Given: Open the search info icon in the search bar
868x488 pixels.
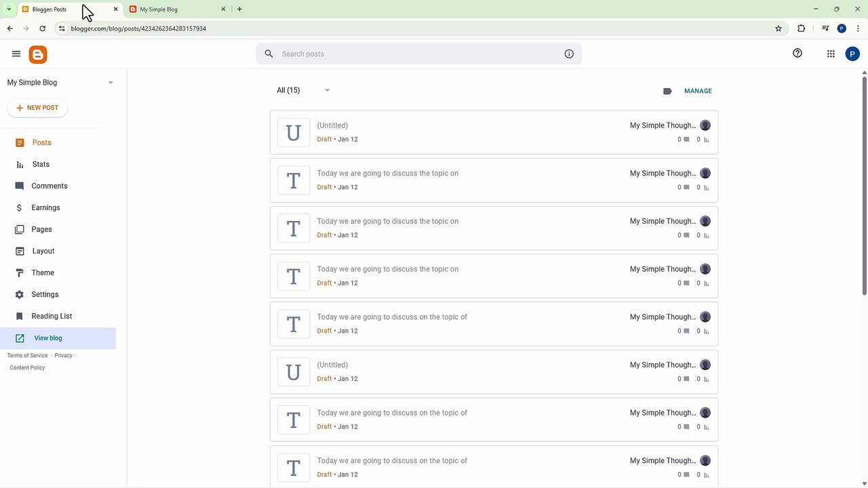Looking at the screenshot, I should [569, 54].
